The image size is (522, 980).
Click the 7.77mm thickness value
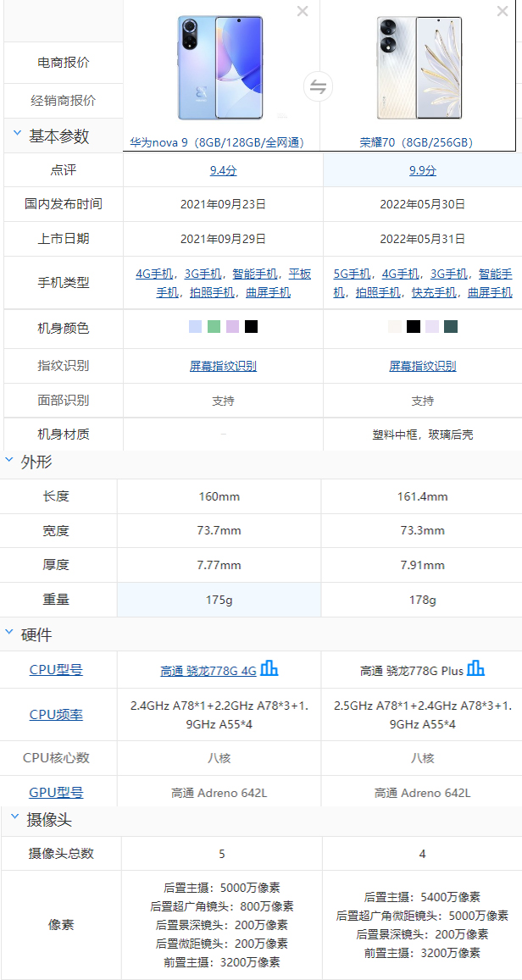click(219, 565)
